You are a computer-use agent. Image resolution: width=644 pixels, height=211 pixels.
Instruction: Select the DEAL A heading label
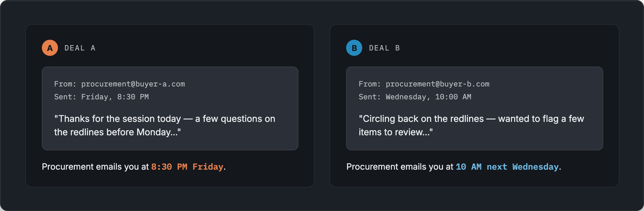[x=80, y=48]
